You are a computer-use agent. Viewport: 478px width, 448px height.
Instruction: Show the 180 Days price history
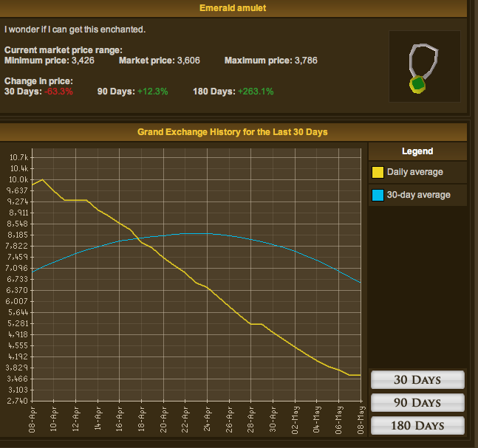(x=417, y=425)
